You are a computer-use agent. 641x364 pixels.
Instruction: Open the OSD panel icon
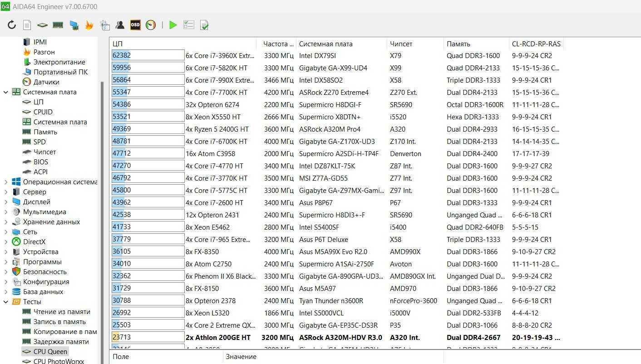tap(135, 25)
